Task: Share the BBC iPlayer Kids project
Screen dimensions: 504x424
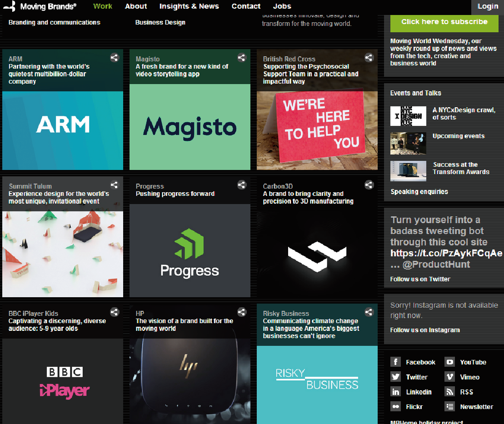Action: coord(115,312)
